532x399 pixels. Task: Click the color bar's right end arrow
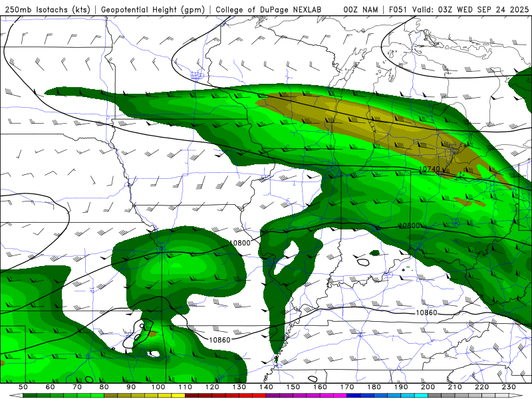coord(516,396)
